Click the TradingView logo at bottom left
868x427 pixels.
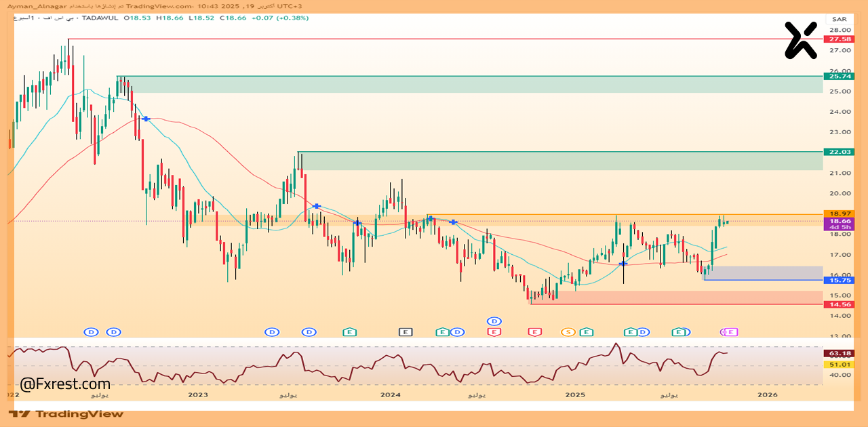pos(66,413)
